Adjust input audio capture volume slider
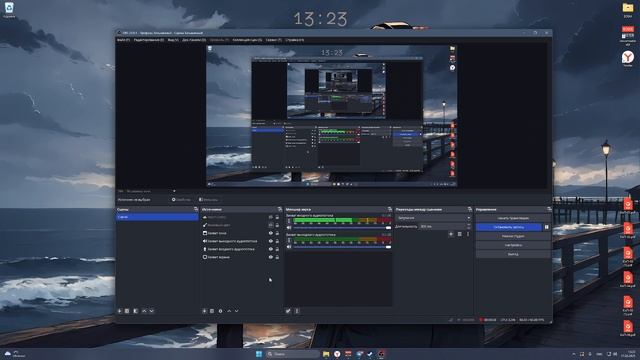The image size is (640, 360). pyautogui.click(x=342, y=228)
